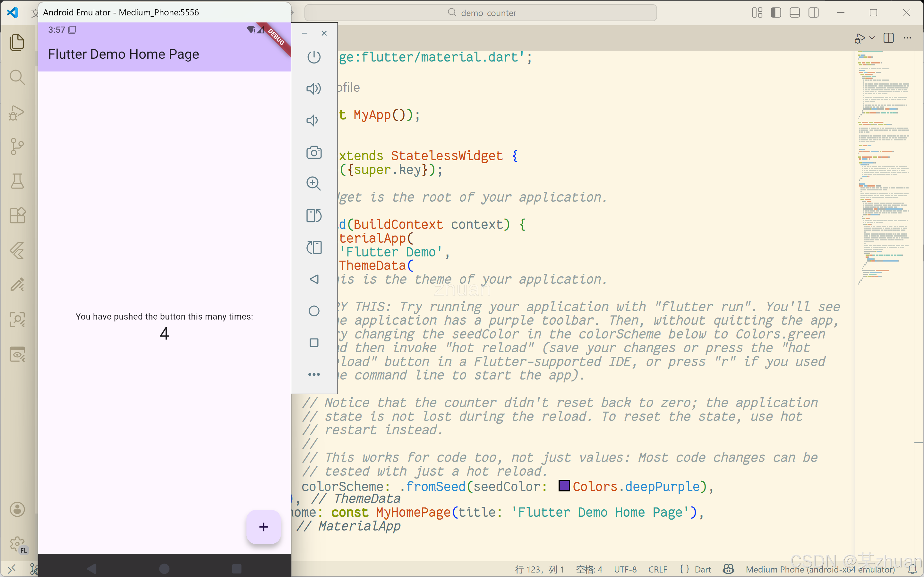Open editor More Actions ellipsis menu
924x577 pixels.
(907, 38)
